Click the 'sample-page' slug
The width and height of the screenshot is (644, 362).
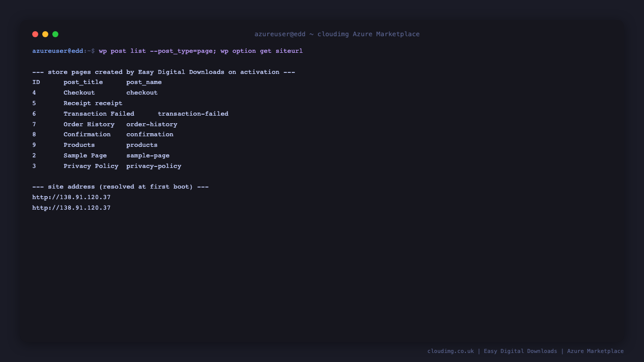tap(148, 156)
